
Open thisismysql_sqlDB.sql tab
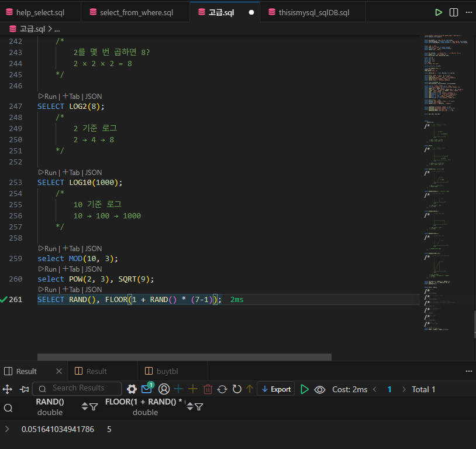pyautogui.click(x=313, y=12)
